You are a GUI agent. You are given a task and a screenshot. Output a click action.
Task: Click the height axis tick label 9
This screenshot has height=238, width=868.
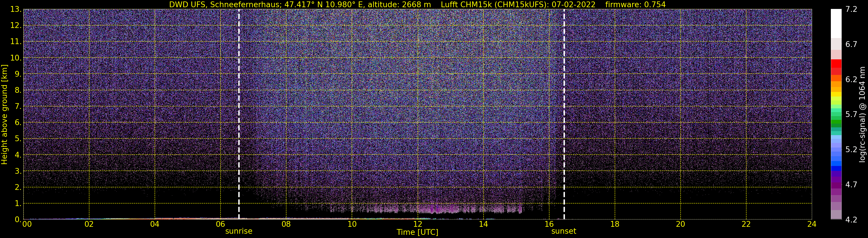pos(18,74)
